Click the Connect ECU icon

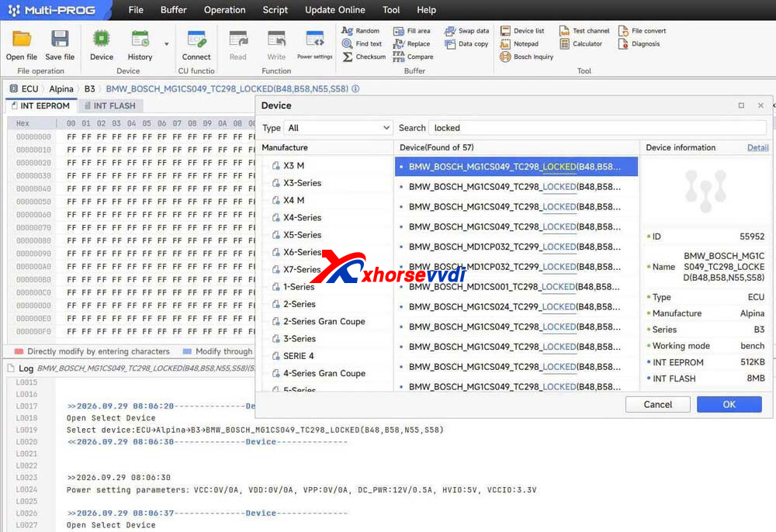click(196, 39)
